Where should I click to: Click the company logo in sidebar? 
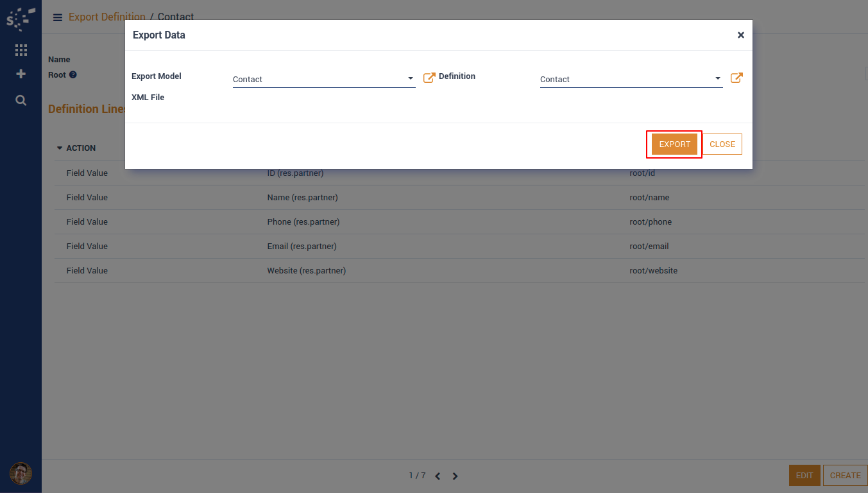21,19
